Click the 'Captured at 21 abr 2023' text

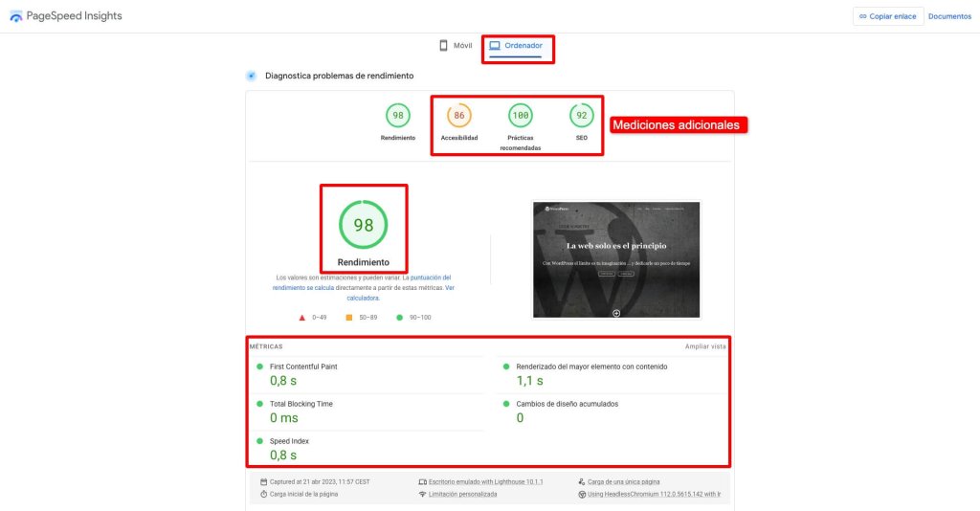point(320,481)
